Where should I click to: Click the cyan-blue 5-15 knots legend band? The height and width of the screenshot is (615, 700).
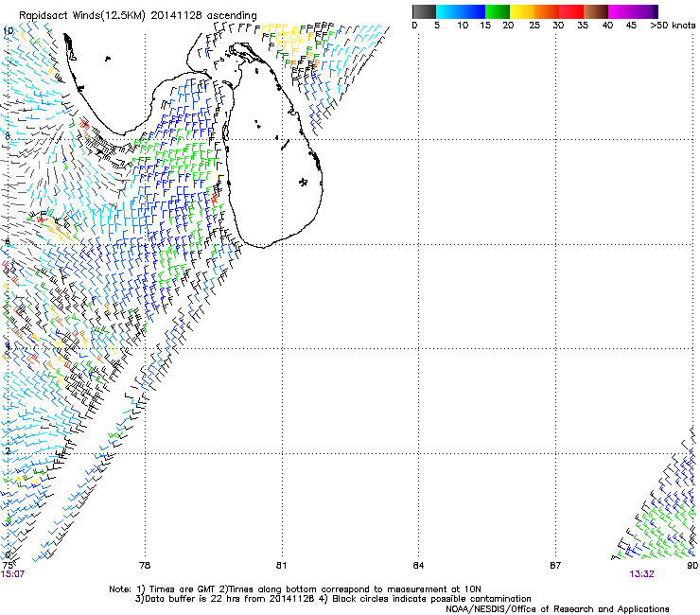(x=461, y=11)
